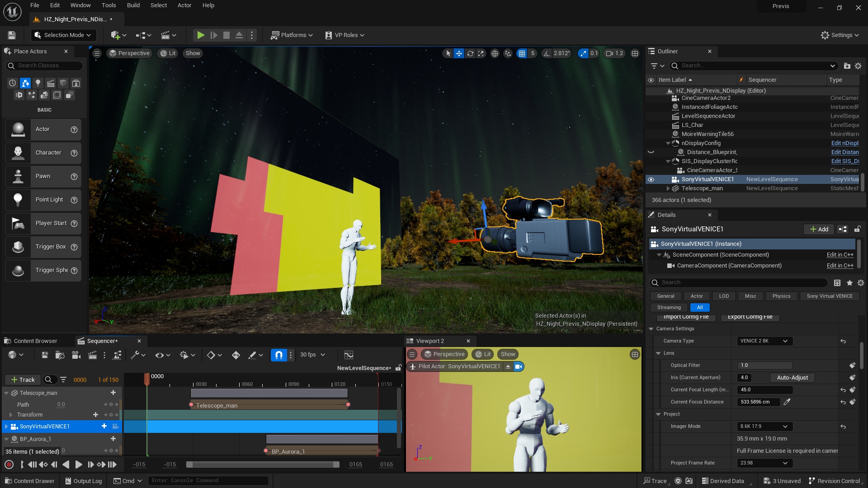Screen dimensions: 868x488
Task: Click Export Config File in the Details panel
Action: tap(750, 316)
